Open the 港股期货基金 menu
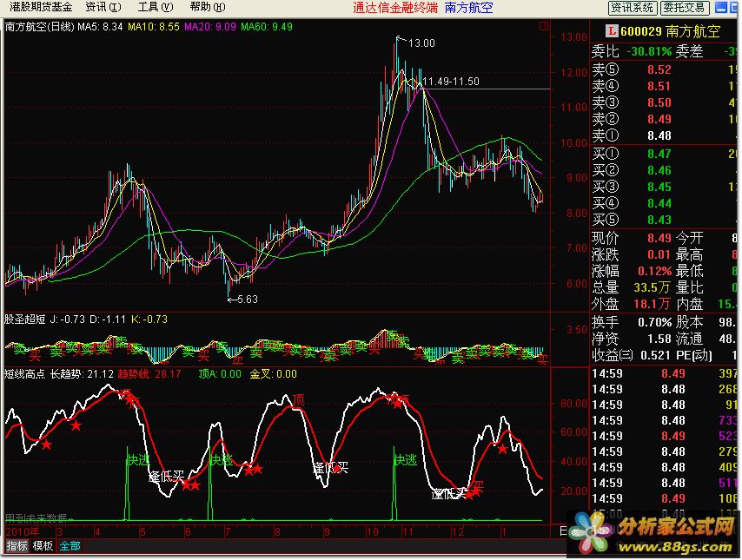This screenshot has width=742, height=560. (41, 7)
